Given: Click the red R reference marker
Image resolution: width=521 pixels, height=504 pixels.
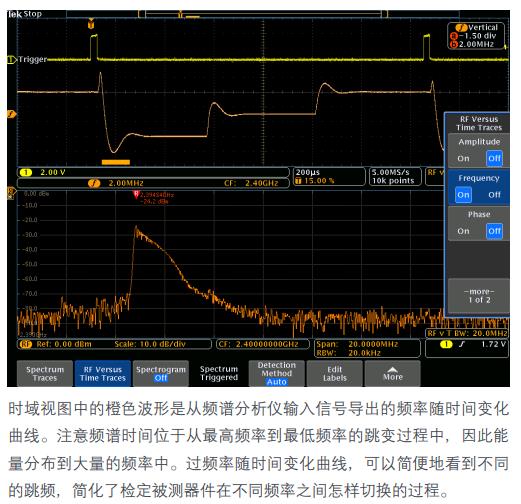Looking at the screenshot, I should click(x=136, y=194).
